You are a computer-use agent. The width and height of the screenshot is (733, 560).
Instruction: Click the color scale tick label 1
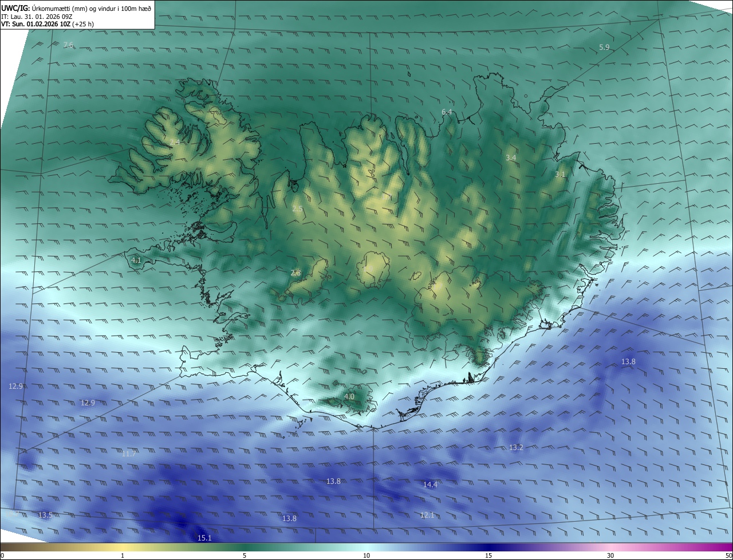click(x=123, y=555)
